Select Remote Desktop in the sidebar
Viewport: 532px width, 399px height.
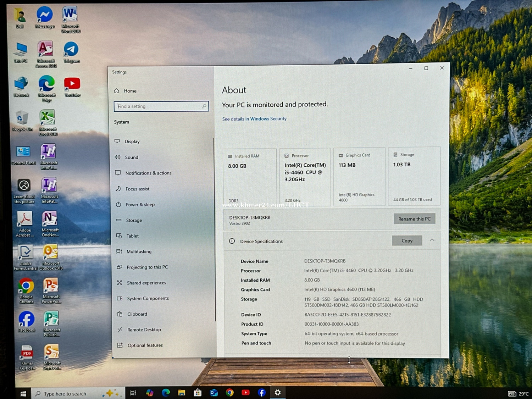144,330
